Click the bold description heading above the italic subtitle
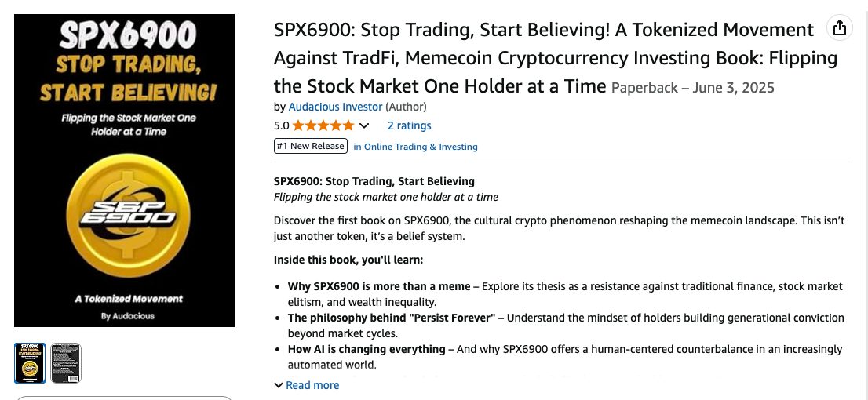 tap(374, 181)
